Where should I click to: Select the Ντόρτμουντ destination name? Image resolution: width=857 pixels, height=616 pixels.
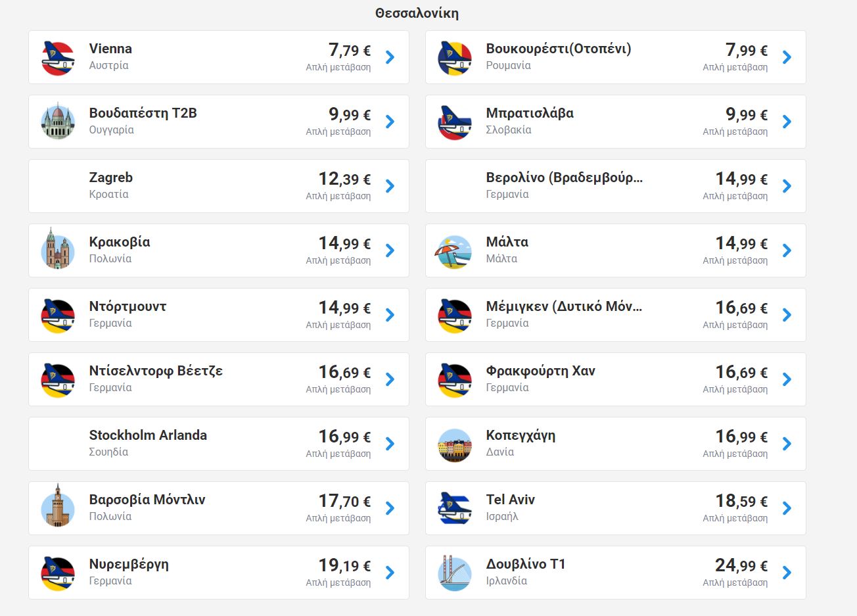(127, 306)
